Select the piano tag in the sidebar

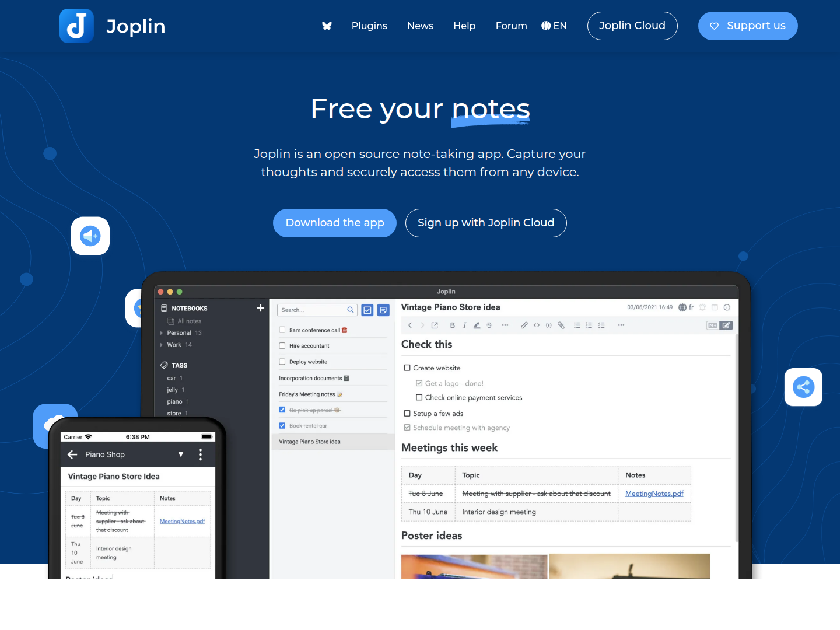tap(175, 402)
